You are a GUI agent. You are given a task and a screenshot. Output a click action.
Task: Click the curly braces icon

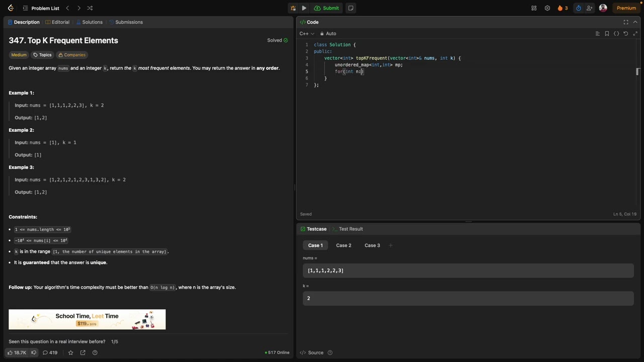(x=616, y=34)
